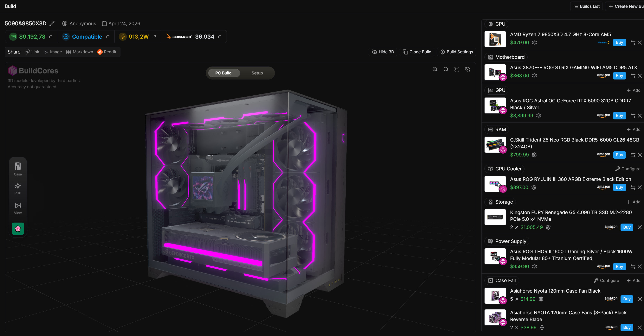Share the build as a Link

(x=32, y=52)
